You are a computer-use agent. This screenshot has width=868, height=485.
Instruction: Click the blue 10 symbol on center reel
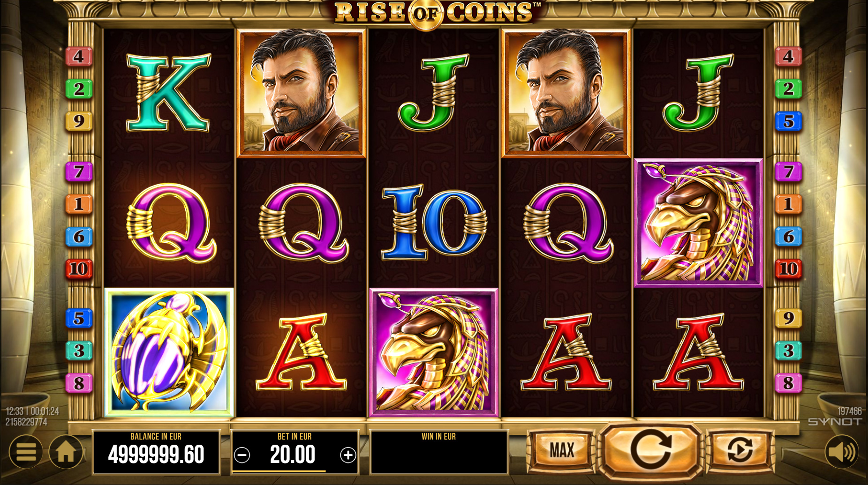click(x=434, y=223)
